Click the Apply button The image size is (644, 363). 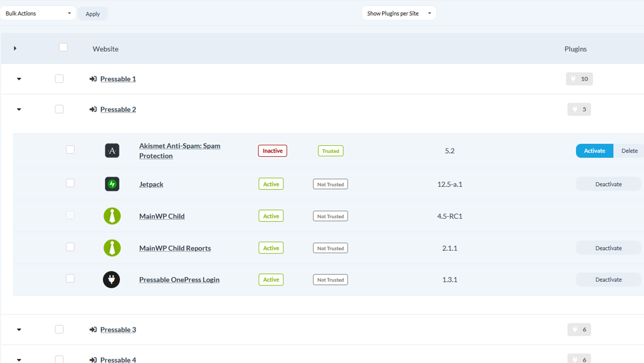pyautogui.click(x=92, y=14)
